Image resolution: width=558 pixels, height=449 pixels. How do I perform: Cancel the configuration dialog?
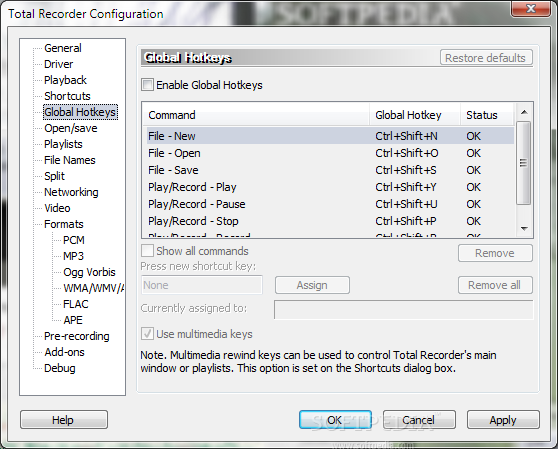(x=419, y=420)
